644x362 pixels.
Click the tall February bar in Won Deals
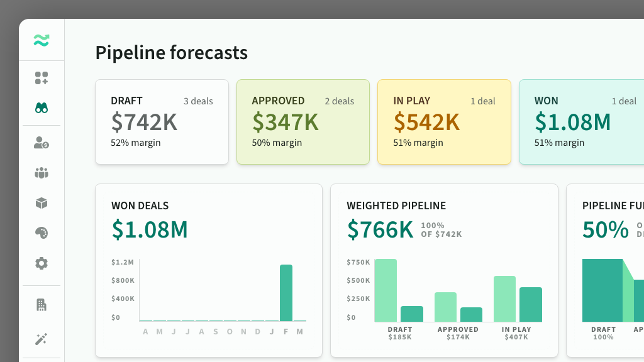click(286, 293)
